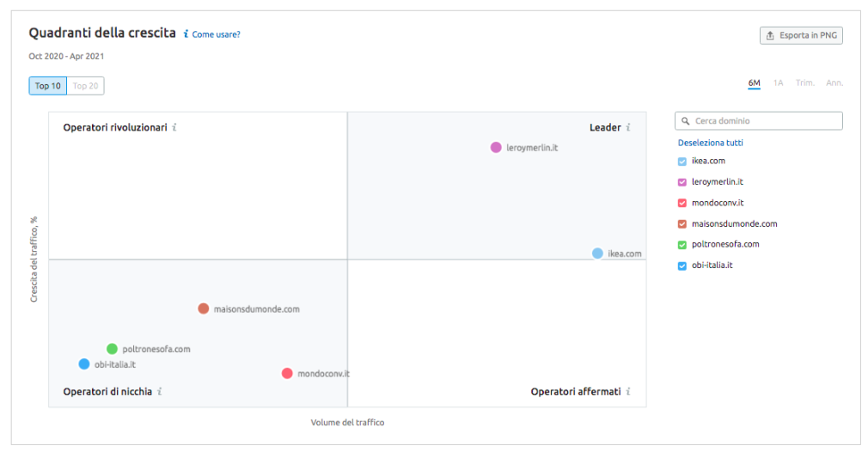Select the 6M time range
This screenshot has width=868, height=452.
pyautogui.click(x=754, y=83)
